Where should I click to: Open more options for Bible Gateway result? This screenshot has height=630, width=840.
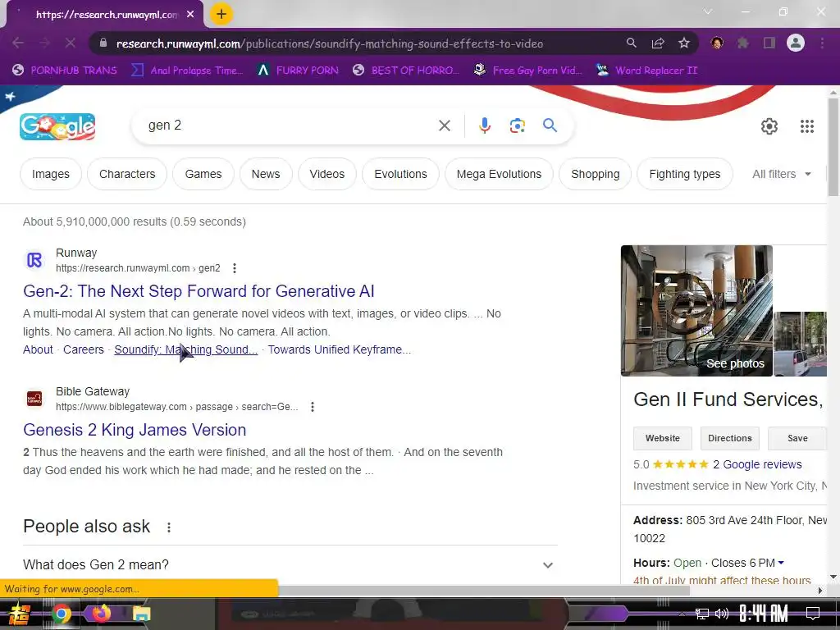[313, 407]
